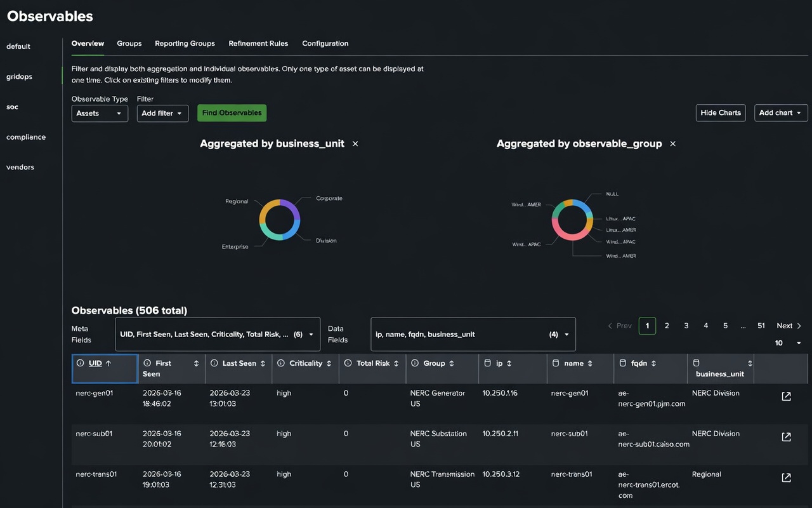Image resolution: width=812 pixels, height=508 pixels.
Task: Open the Reporting Groups tab
Action: pyautogui.click(x=185, y=44)
